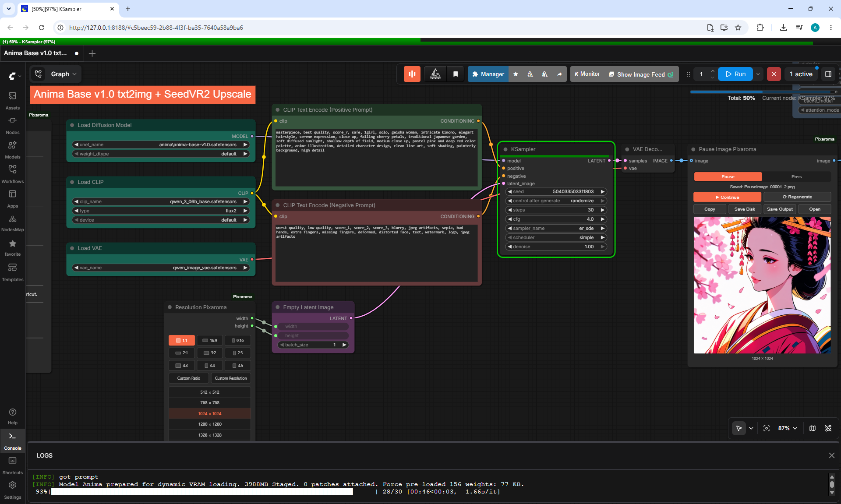The height and width of the screenshot is (504, 841).
Task: Open the canvas zoom 87% dropdown
Action: pos(788,428)
